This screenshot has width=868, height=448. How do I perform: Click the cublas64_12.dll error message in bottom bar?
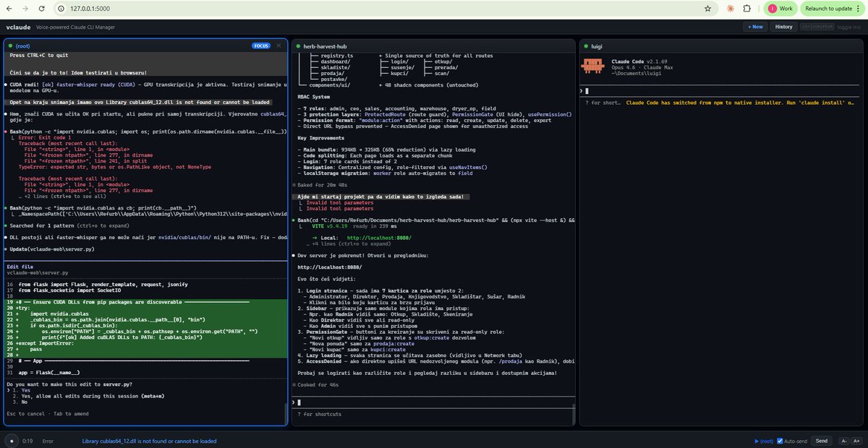tap(149, 441)
